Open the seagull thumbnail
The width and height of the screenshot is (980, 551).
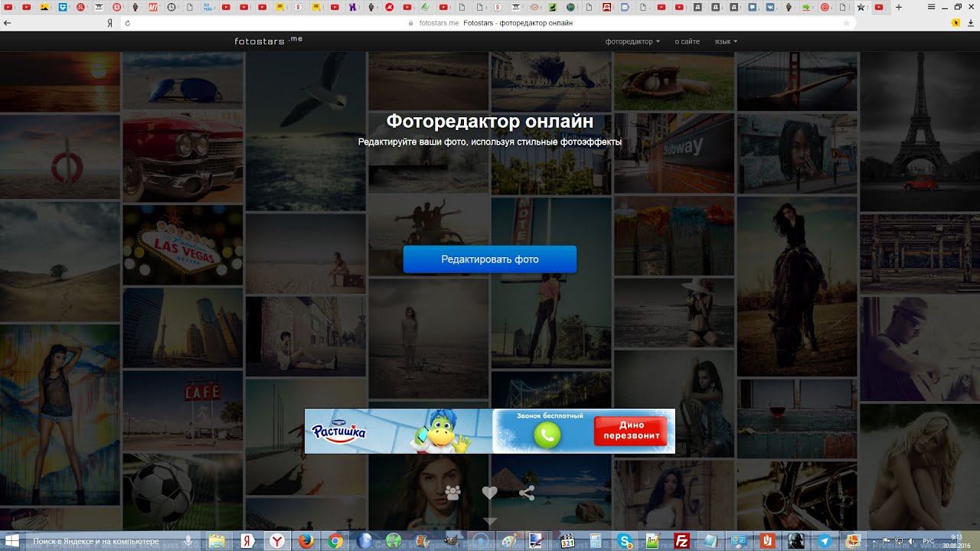[x=305, y=132]
